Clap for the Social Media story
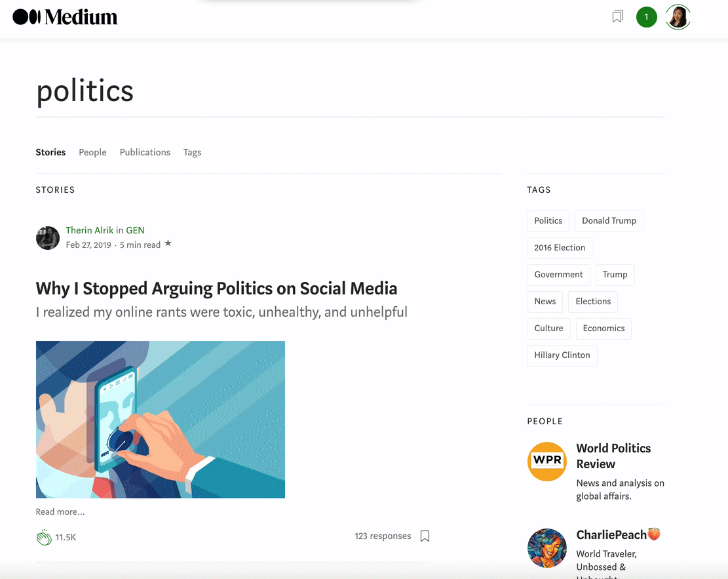 tap(44, 537)
